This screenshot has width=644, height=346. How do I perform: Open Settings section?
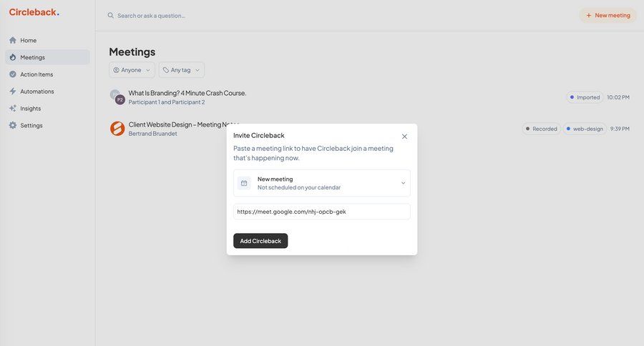47,125
